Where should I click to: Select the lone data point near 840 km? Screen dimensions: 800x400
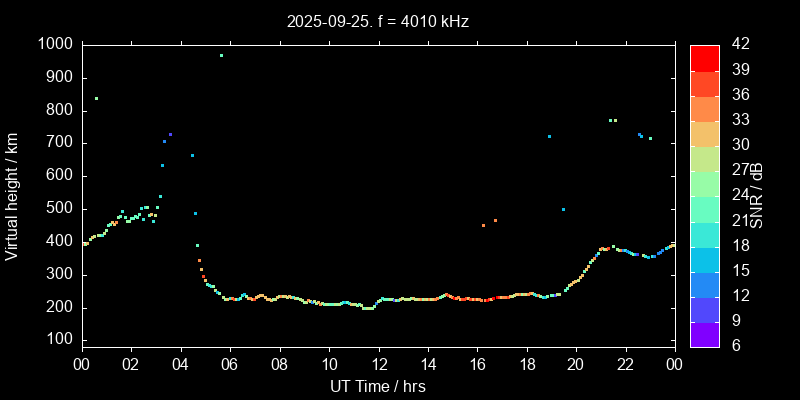pos(96,98)
